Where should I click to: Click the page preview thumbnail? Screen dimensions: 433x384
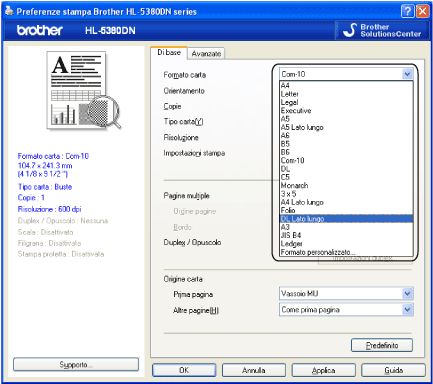click(83, 90)
